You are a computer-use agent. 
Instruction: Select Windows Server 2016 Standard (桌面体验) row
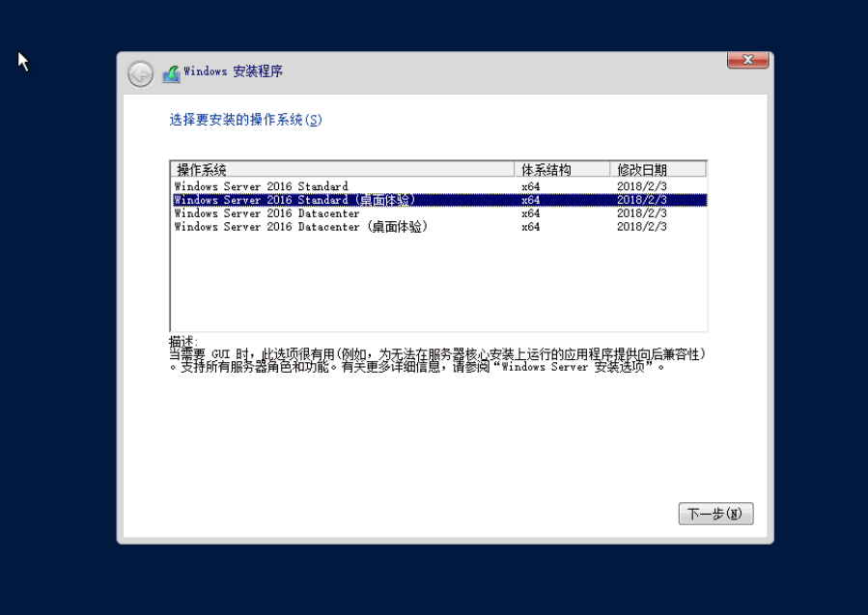(438, 200)
